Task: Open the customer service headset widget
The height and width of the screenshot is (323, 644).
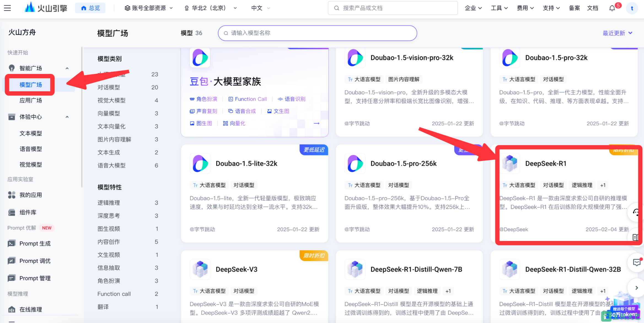Action: point(636,212)
